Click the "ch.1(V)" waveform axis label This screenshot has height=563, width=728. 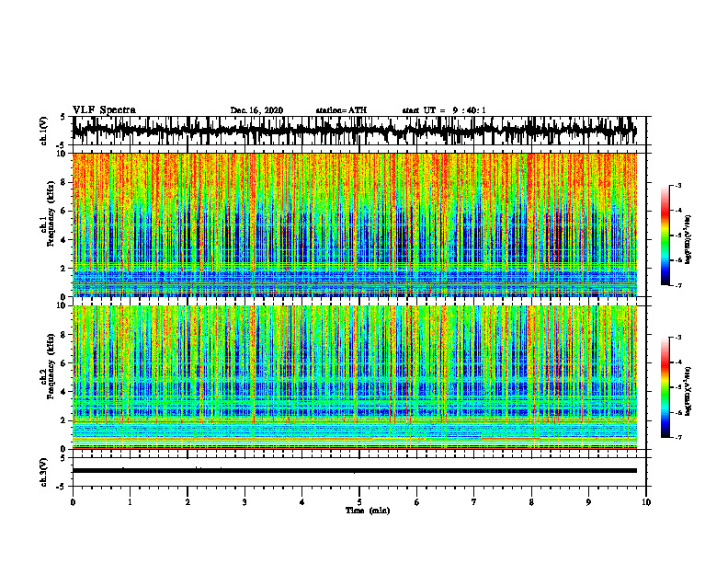tap(44, 131)
